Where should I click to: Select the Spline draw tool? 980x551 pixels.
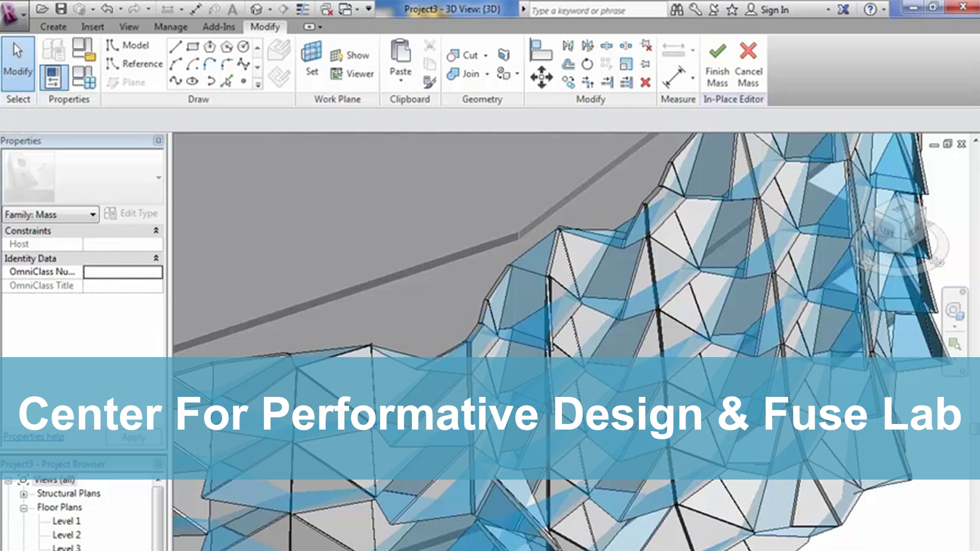pos(176,80)
